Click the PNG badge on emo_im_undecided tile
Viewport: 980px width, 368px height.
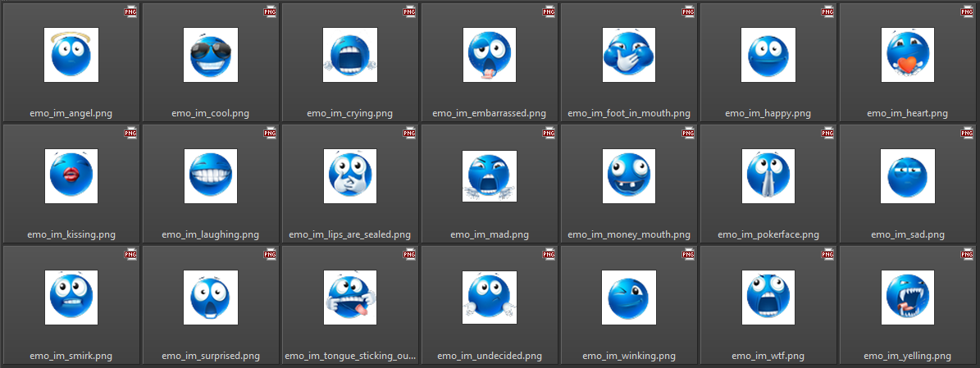[x=549, y=253]
